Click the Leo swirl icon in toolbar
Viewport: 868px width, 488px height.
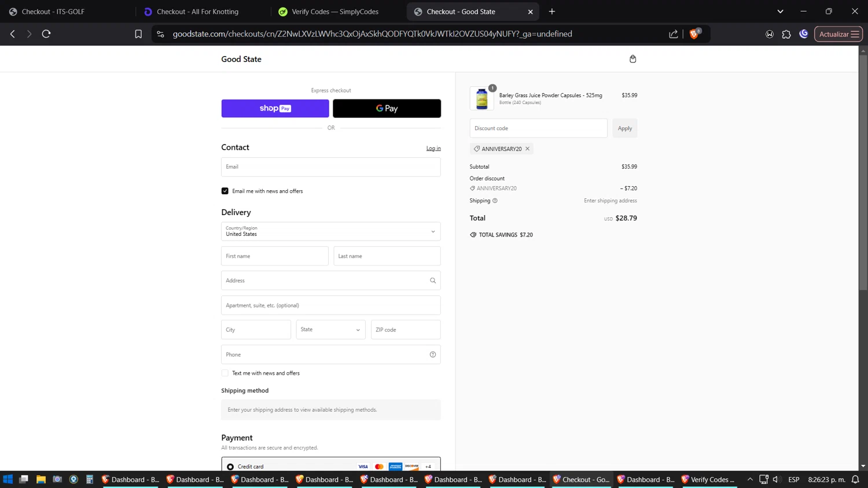click(804, 34)
